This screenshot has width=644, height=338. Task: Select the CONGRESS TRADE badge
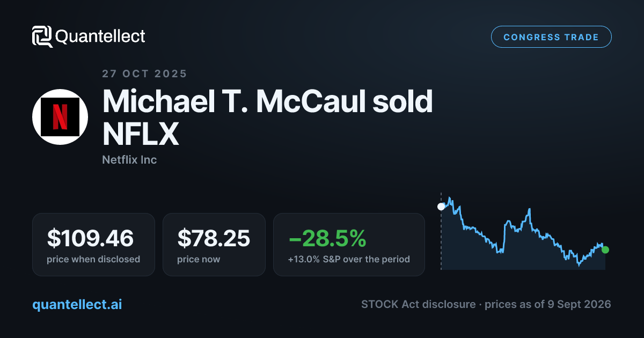tap(551, 37)
